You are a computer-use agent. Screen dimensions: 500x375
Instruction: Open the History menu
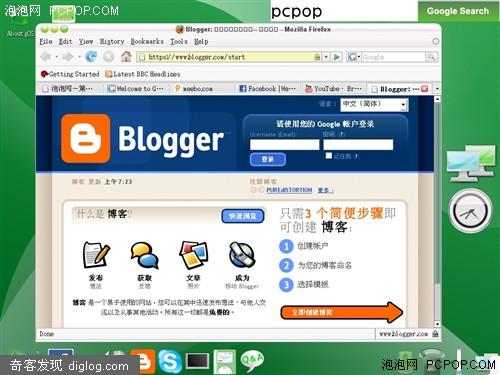(112, 42)
